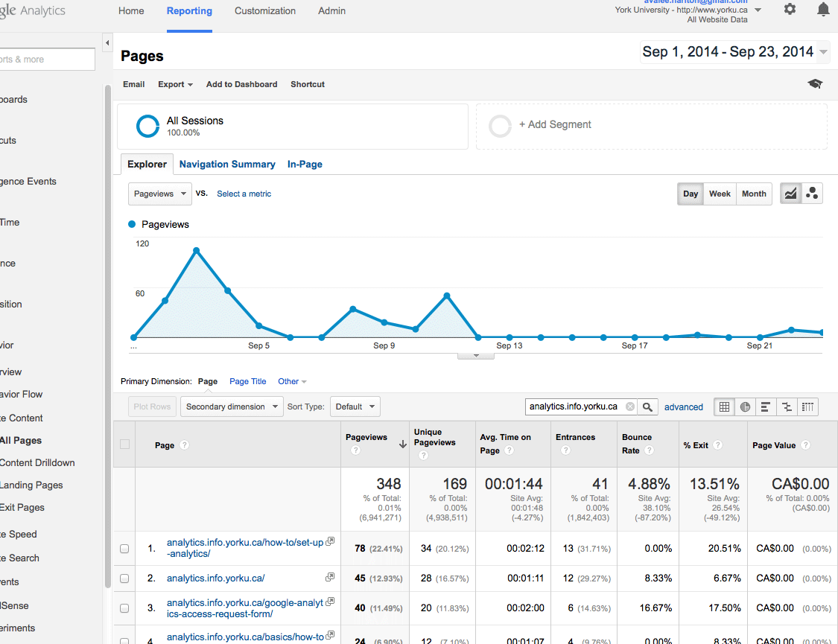This screenshot has height=644, width=838.
Task: Click the All Sessions segment box
Action: pyautogui.click(x=293, y=127)
